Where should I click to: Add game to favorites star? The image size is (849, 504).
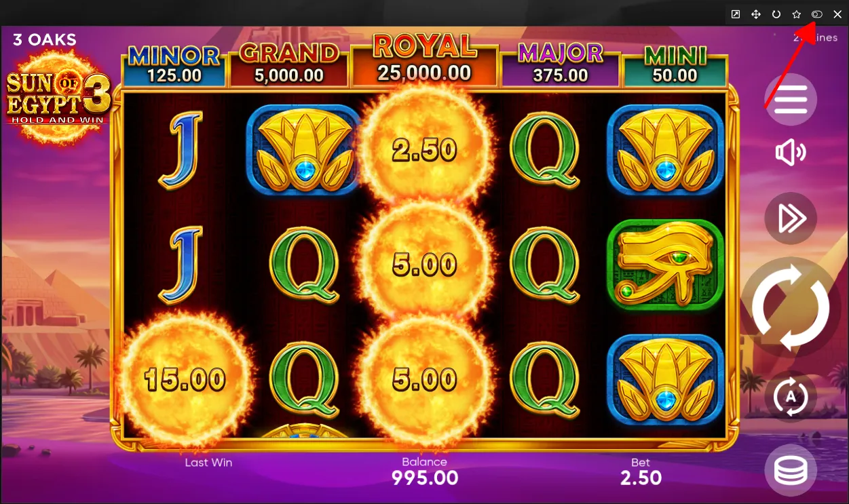pyautogui.click(x=797, y=14)
